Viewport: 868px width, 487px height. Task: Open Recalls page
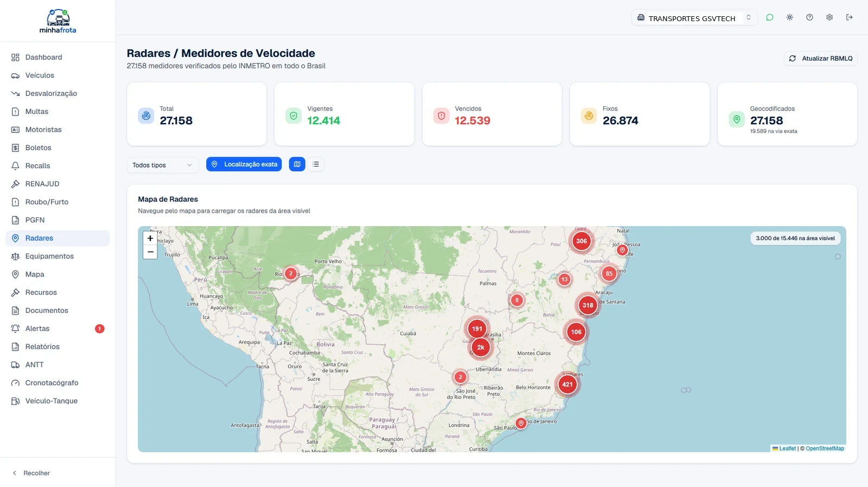click(x=58, y=166)
